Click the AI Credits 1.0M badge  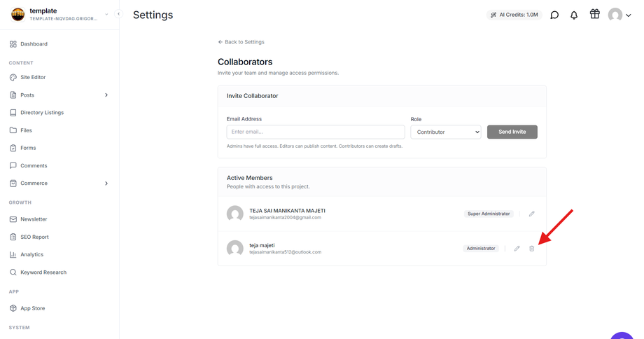[x=514, y=15]
